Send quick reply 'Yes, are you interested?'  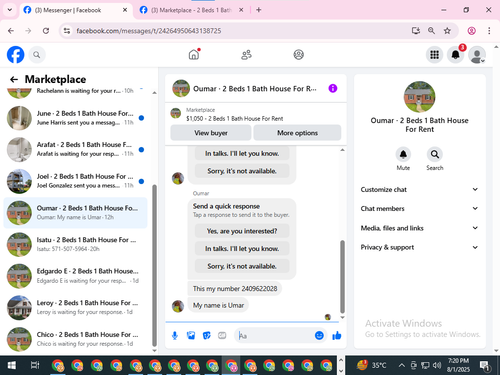(x=242, y=231)
